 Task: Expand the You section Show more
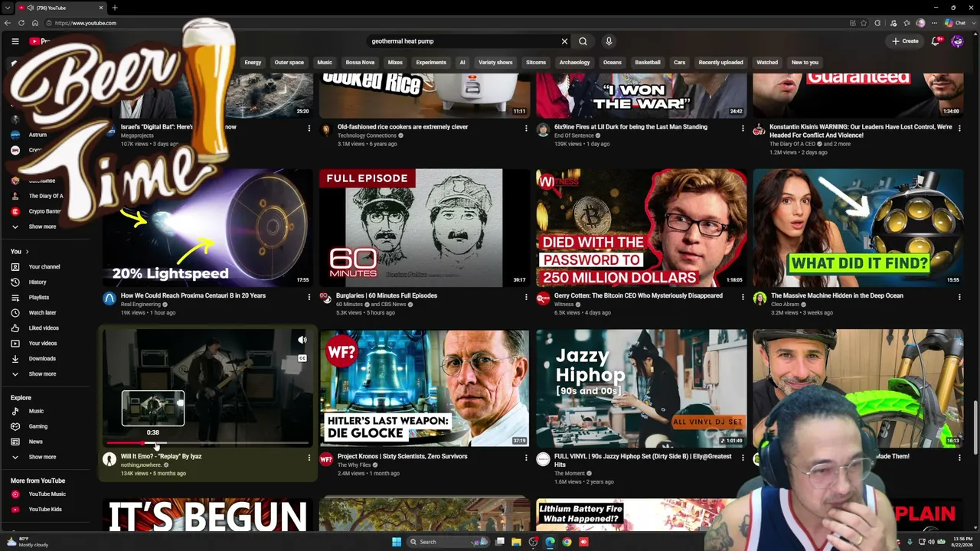tap(43, 374)
